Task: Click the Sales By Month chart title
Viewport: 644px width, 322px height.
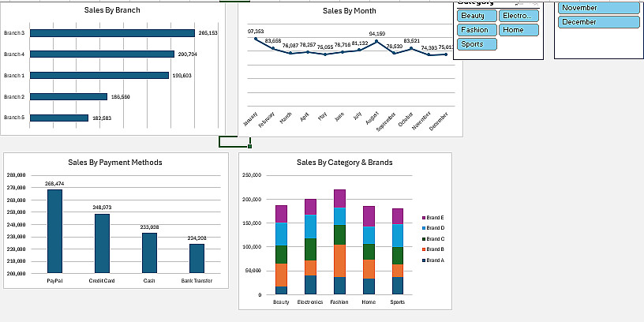Action: pyautogui.click(x=350, y=11)
